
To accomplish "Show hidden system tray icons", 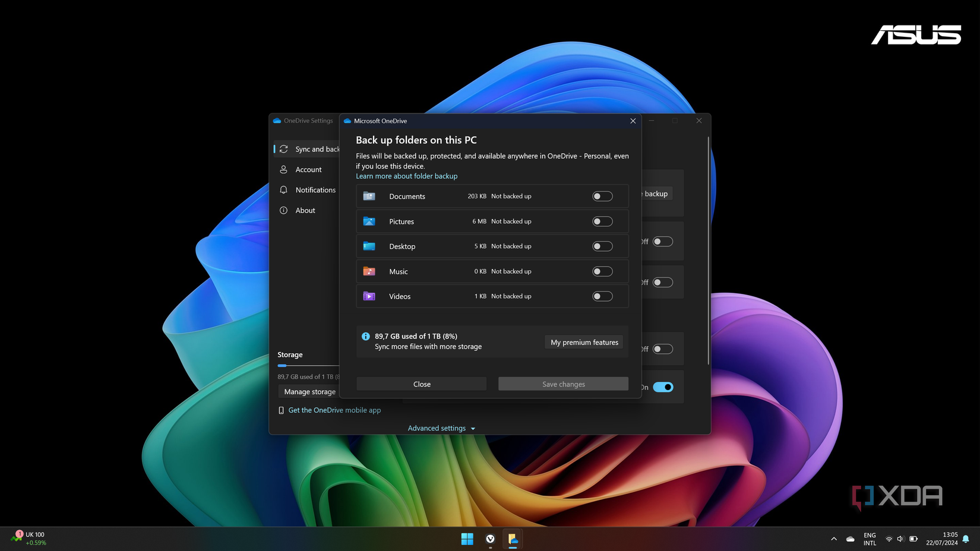I will (834, 539).
